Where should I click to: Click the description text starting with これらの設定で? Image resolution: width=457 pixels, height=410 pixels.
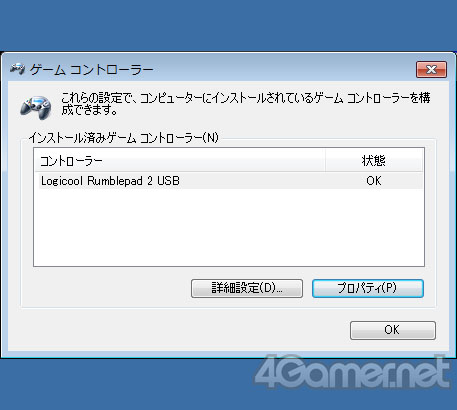[x=246, y=104]
